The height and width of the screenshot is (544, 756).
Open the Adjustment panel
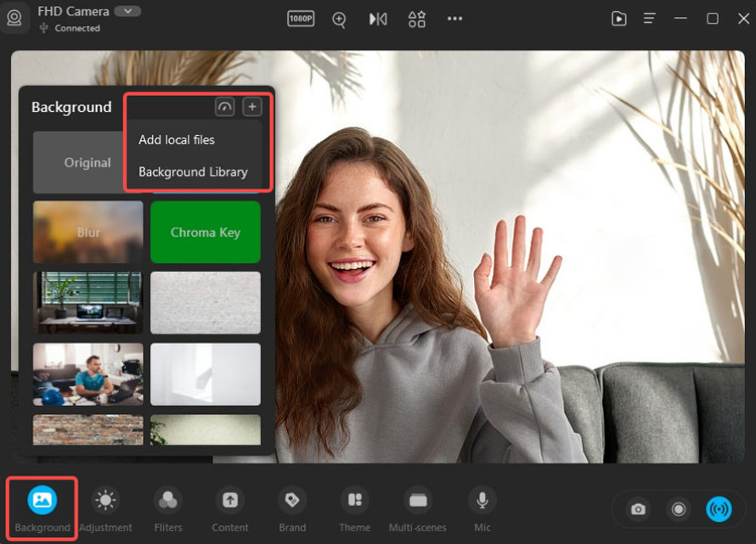(105, 508)
